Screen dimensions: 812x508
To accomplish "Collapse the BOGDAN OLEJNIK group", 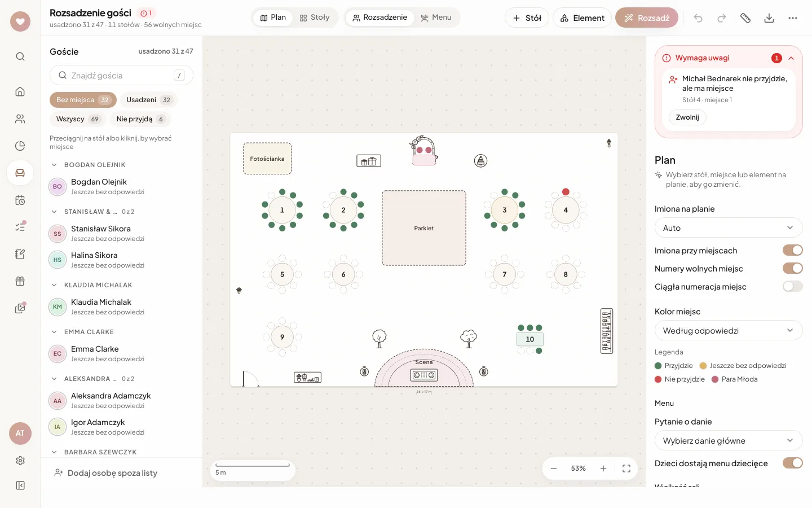I will pyautogui.click(x=54, y=165).
